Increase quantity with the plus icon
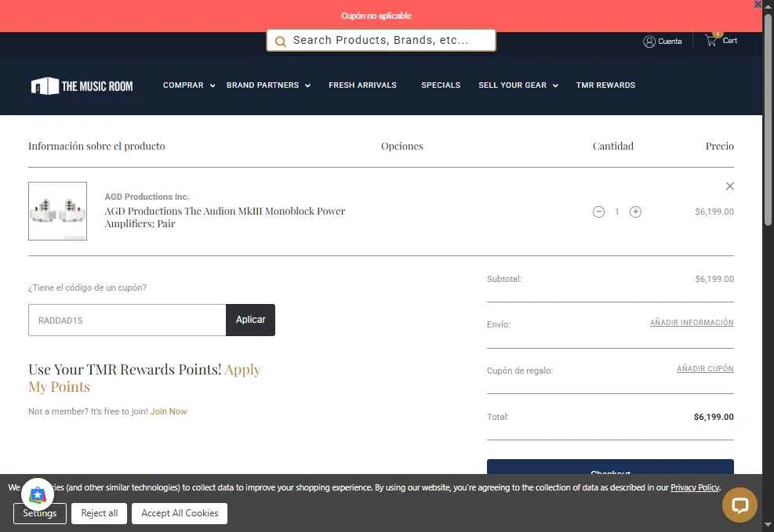 (x=635, y=212)
